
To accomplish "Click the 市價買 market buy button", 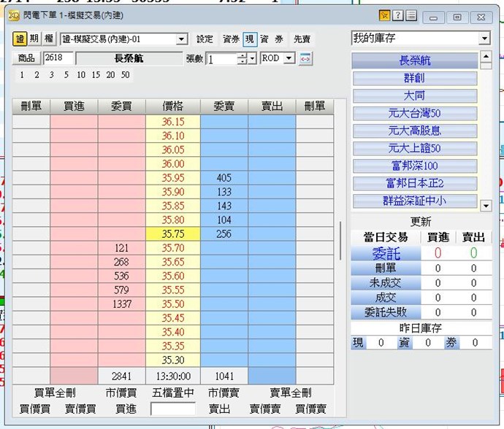I will coord(121,393).
